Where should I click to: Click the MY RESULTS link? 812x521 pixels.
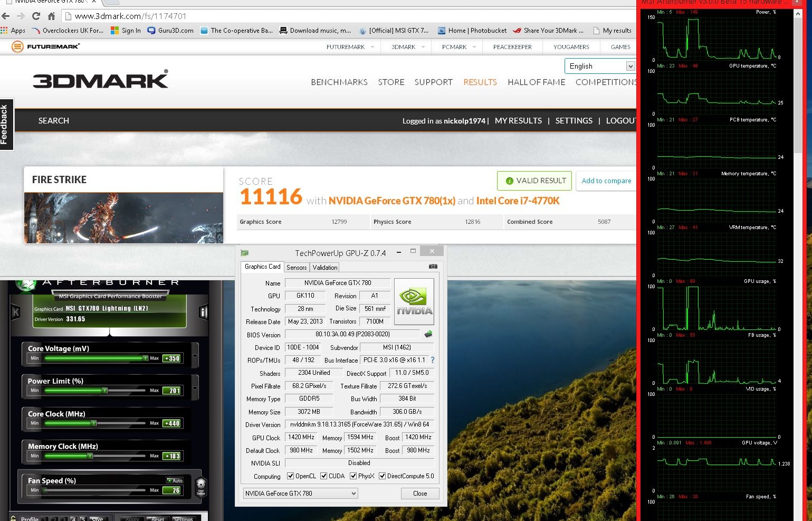coord(518,121)
